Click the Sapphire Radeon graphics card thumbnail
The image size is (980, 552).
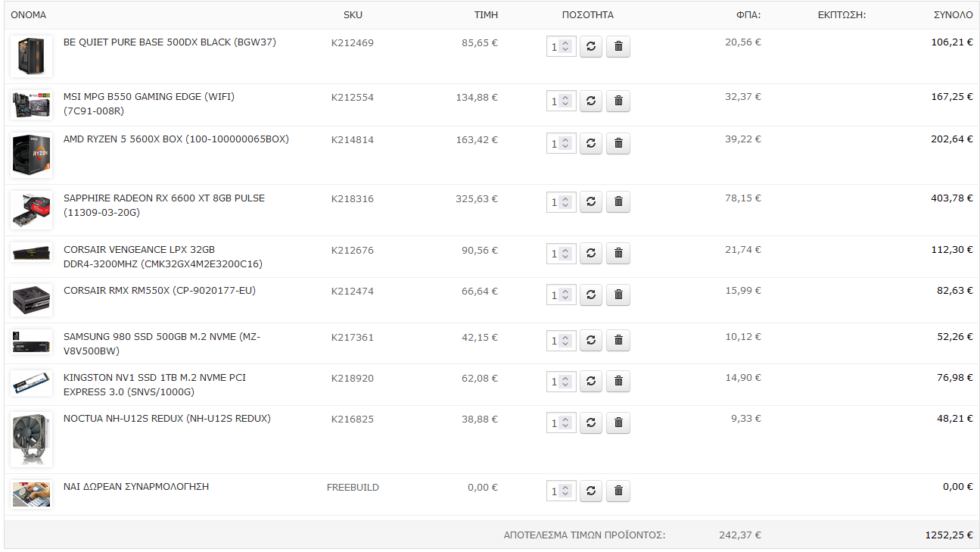[x=31, y=210]
